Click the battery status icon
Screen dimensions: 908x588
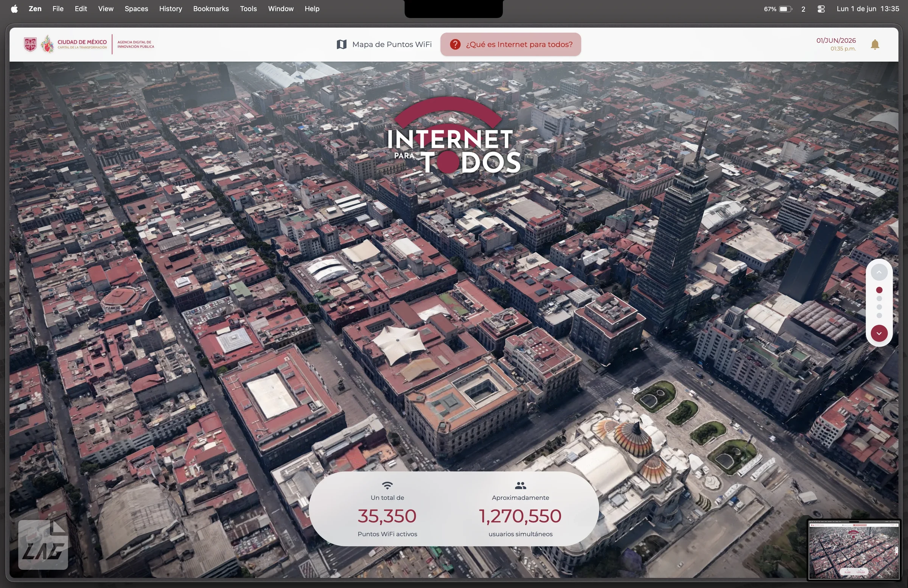pos(785,9)
